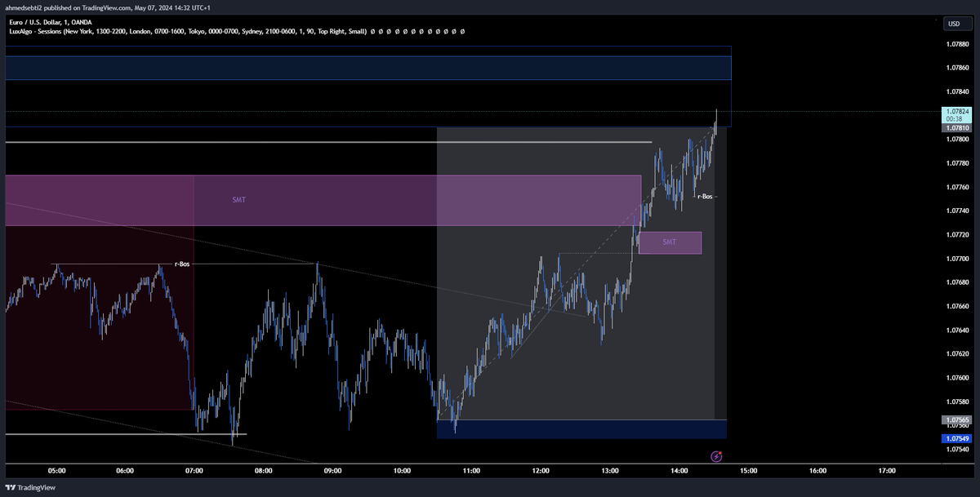Click the 14:00 time axis label
The height and width of the screenshot is (497, 980).
coord(679,471)
